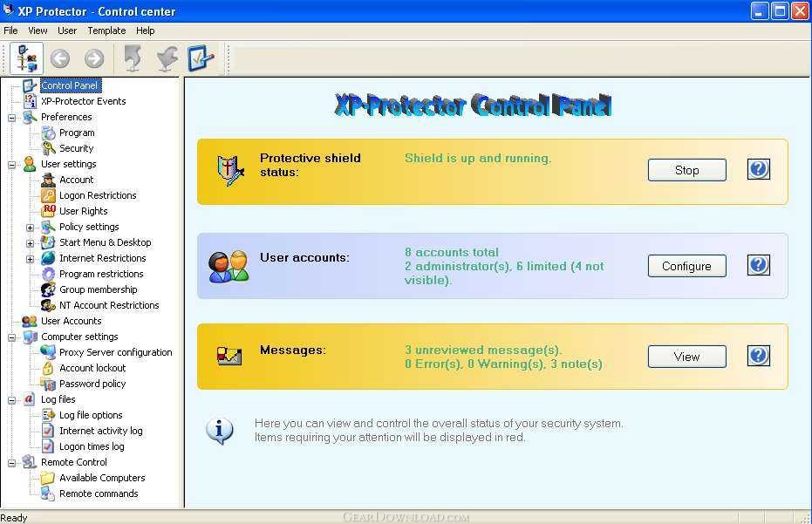
Task: Click the Forward arrow toolbar button
Action: click(x=94, y=58)
